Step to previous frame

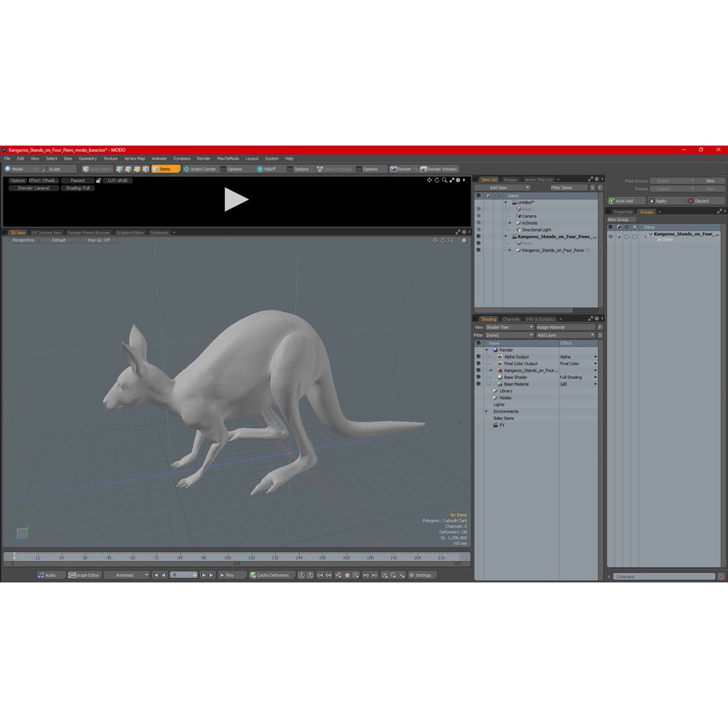click(164, 575)
